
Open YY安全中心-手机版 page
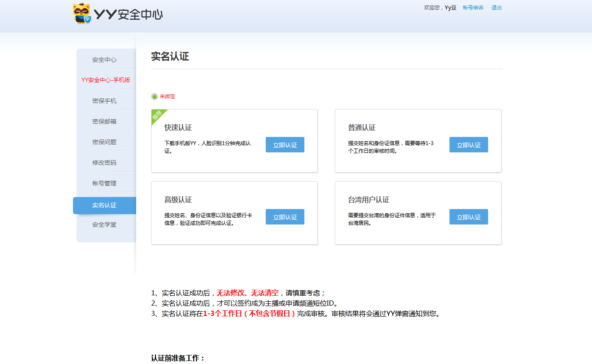coord(105,79)
